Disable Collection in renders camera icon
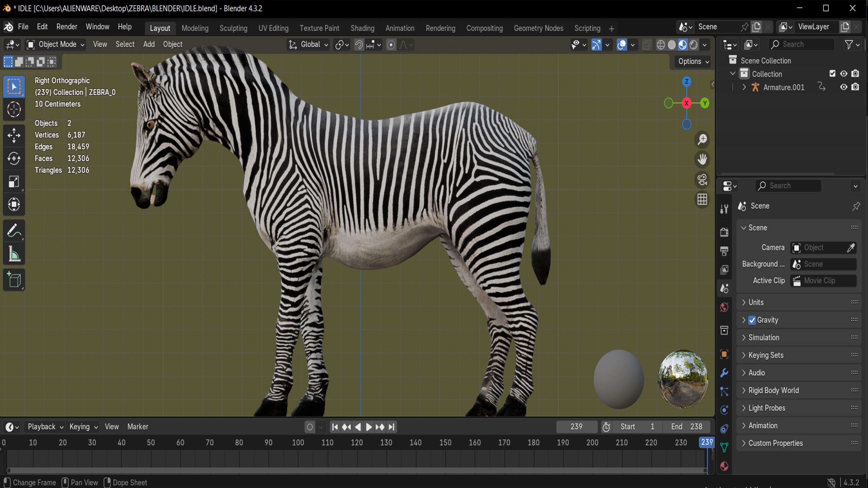 click(855, 74)
